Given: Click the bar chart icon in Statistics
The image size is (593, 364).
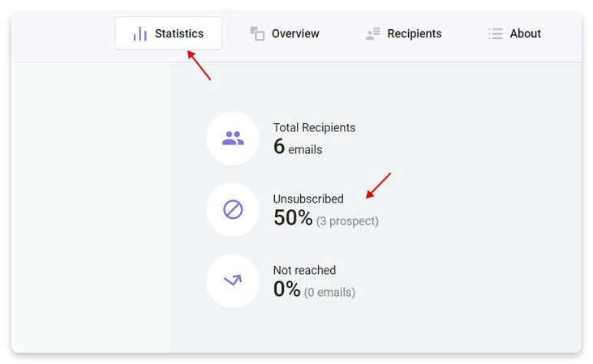Looking at the screenshot, I should (140, 33).
